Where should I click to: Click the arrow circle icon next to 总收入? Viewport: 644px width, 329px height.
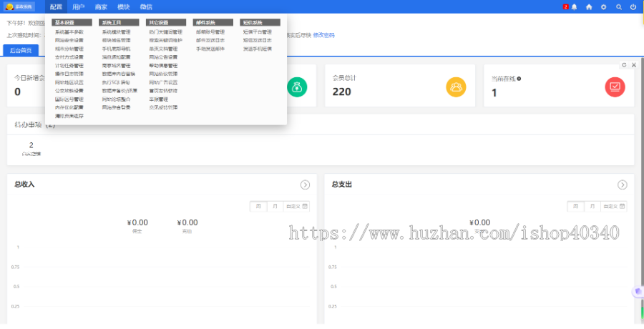click(305, 185)
